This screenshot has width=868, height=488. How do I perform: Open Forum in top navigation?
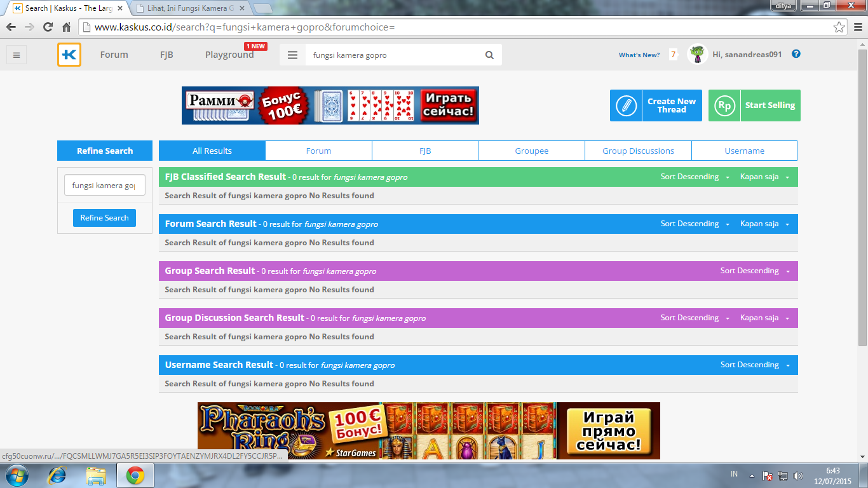pos(114,55)
